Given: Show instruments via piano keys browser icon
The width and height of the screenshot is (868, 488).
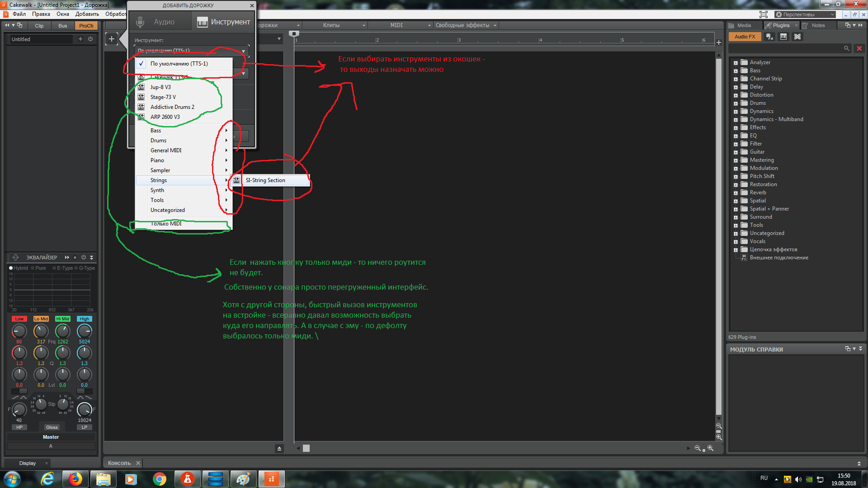Looking at the screenshot, I should click(x=783, y=37).
